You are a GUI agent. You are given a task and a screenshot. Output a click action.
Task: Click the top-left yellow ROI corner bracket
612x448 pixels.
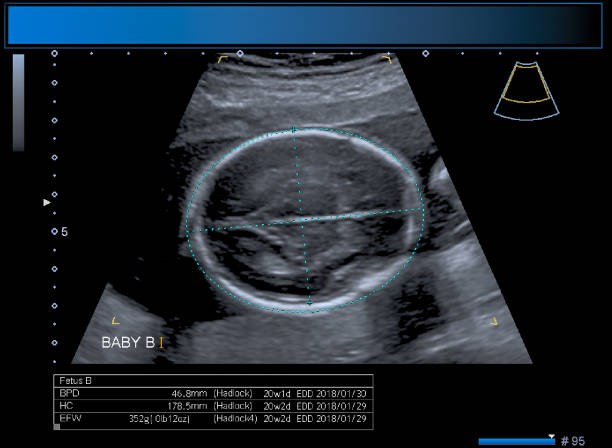(x=222, y=59)
